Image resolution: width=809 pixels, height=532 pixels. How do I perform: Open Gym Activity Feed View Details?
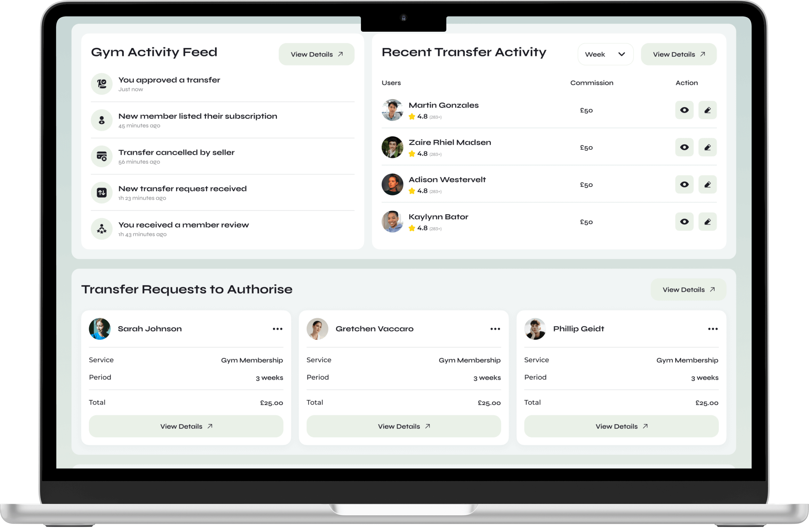click(316, 54)
